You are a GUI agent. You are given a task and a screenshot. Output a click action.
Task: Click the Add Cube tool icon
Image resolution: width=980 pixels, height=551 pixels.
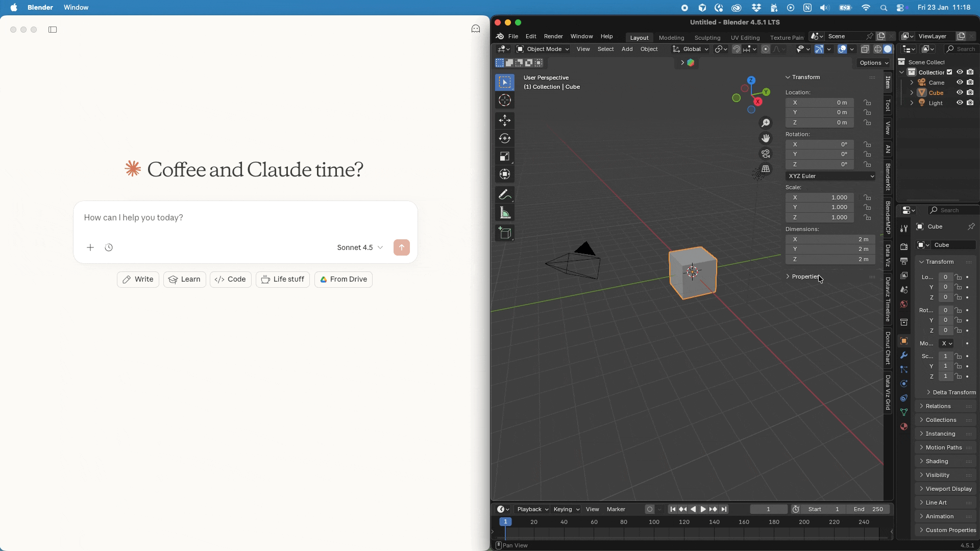(504, 233)
